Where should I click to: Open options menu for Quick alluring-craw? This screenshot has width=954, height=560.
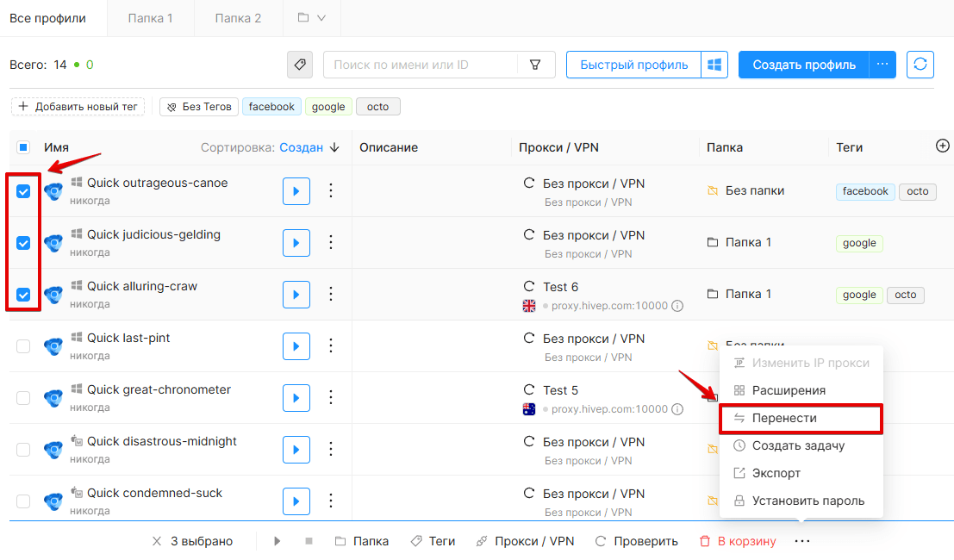pyautogui.click(x=331, y=295)
